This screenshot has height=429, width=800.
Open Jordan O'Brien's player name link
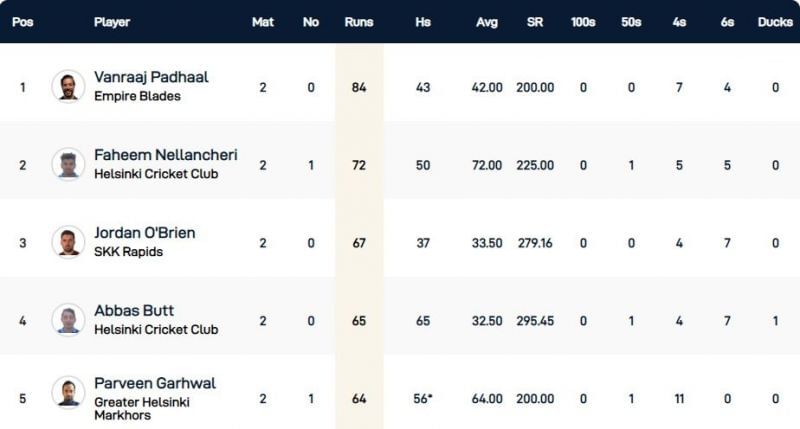144,233
